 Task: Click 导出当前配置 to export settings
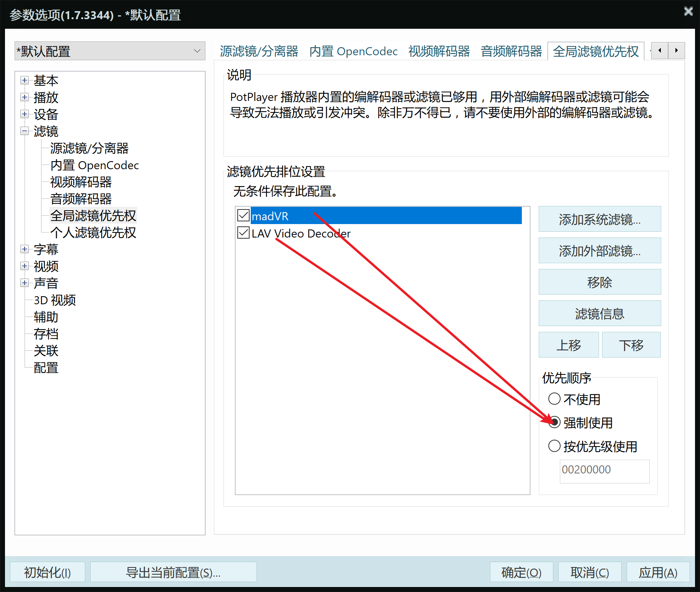pos(173,572)
